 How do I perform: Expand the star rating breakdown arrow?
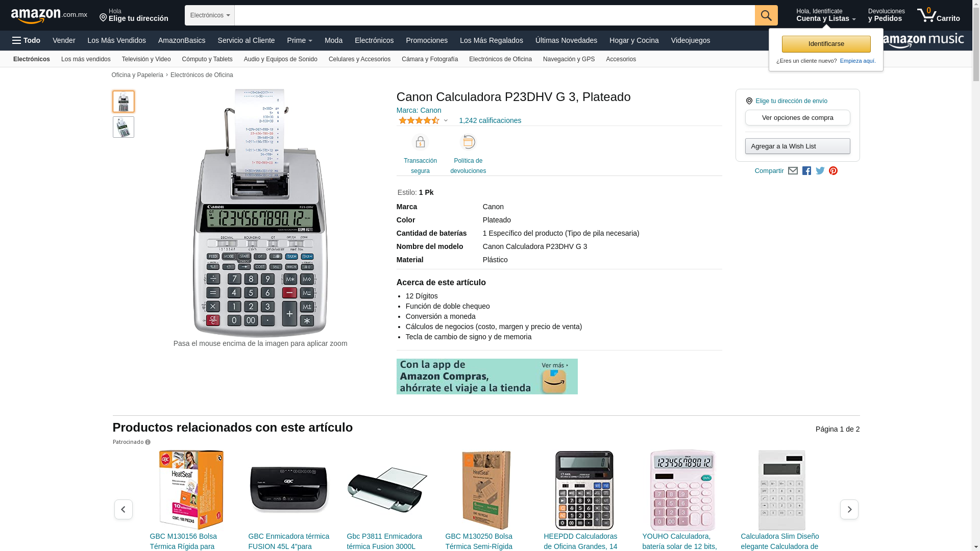point(446,121)
